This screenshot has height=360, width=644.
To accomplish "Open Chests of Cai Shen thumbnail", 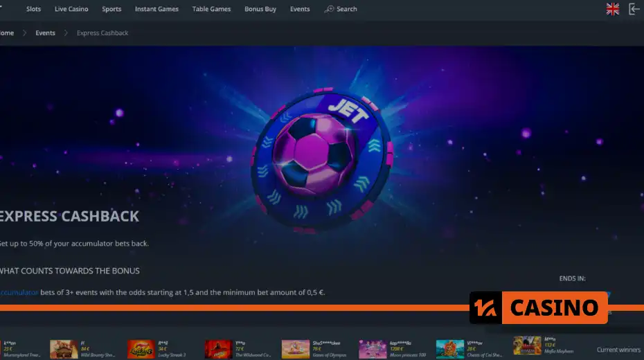I will (x=449, y=350).
